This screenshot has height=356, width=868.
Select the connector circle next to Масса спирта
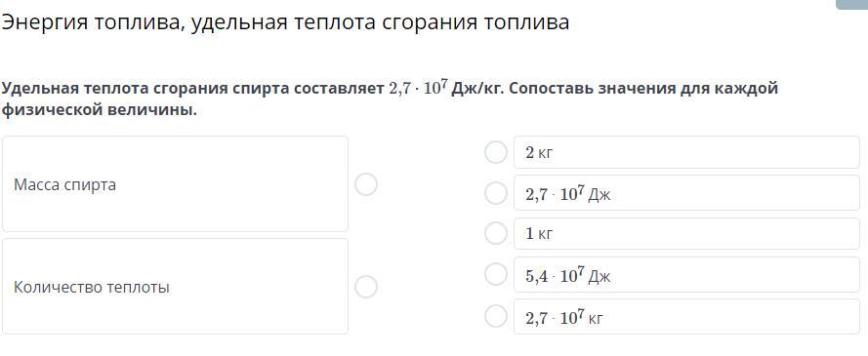point(366,184)
